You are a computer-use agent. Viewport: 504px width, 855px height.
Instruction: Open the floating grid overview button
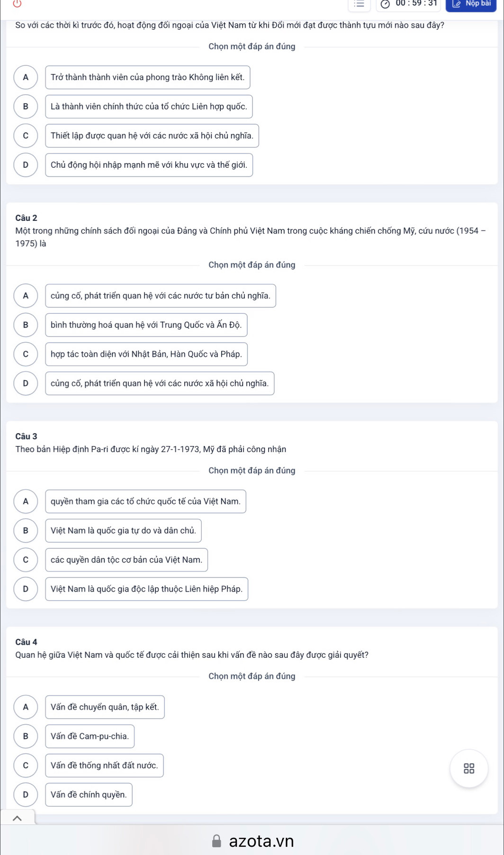coord(469,768)
